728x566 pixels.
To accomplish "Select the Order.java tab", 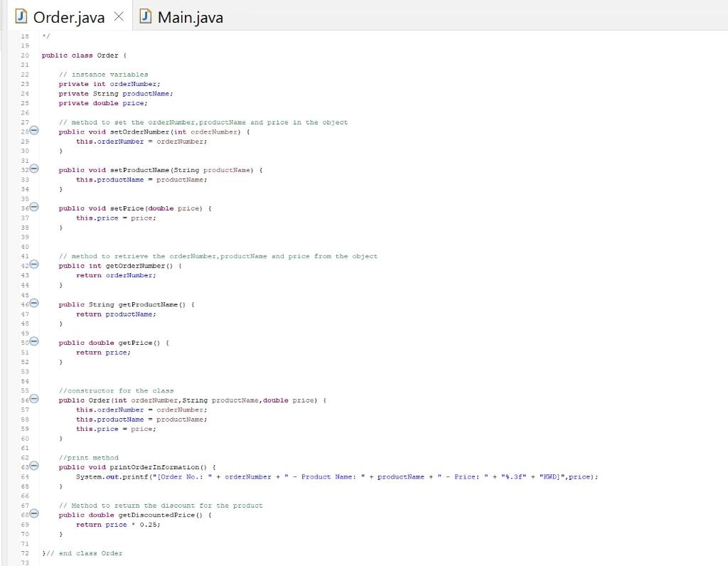I will [68, 16].
